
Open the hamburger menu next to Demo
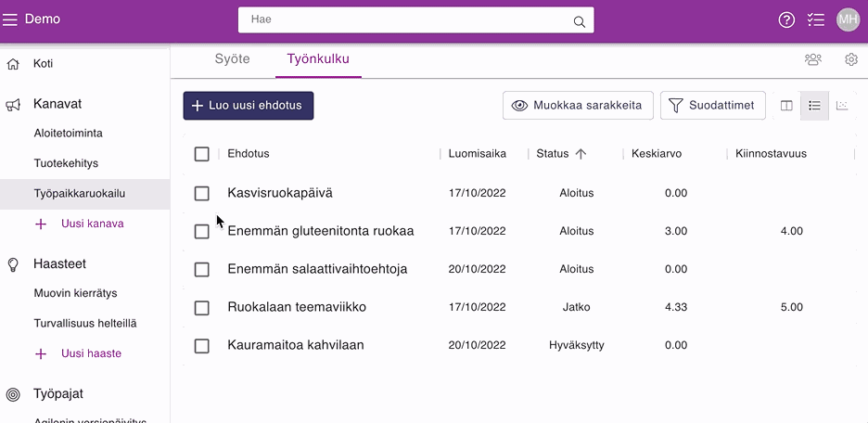pyautogui.click(x=10, y=19)
